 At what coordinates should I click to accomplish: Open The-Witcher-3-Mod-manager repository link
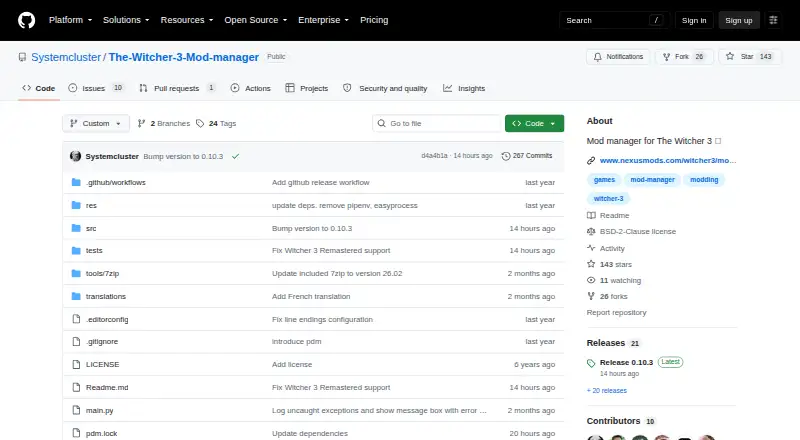184,57
